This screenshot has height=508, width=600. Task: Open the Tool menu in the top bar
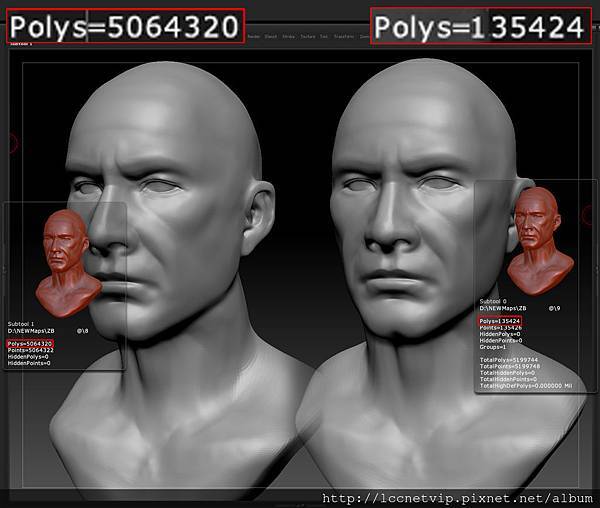pyautogui.click(x=324, y=36)
